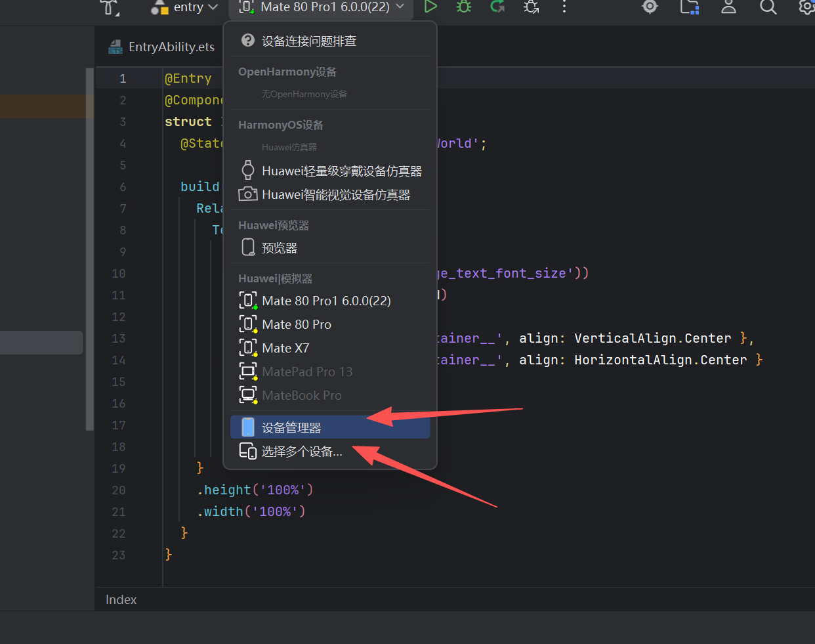Click the green Run button in toolbar

tap(430, 7)
